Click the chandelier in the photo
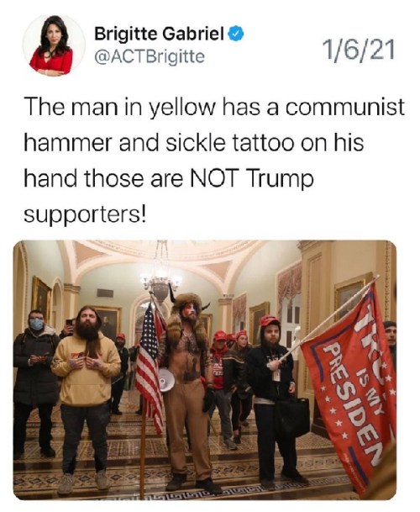This screenshot has height=512, width=420. (160, 277)
